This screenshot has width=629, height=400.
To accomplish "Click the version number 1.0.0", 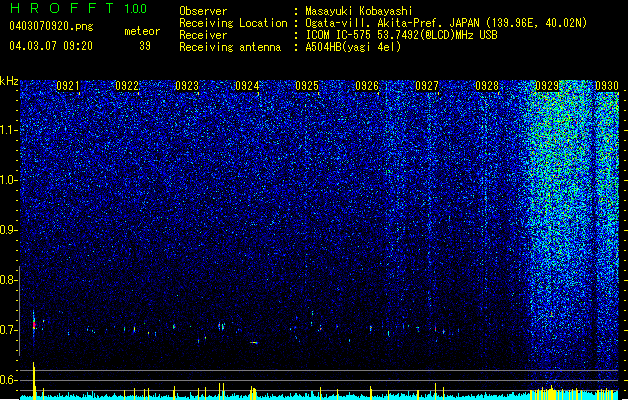I will pos(135,9).
